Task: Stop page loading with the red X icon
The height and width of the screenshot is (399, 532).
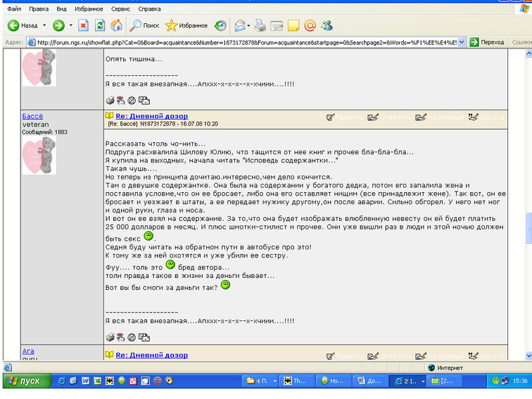Action: (x=83, y=25)
